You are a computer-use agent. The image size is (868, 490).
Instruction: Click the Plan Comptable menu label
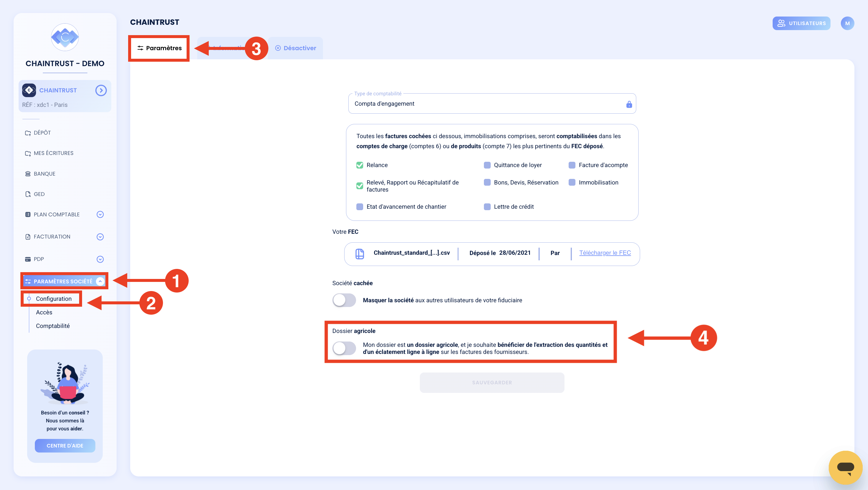[57, 215]
